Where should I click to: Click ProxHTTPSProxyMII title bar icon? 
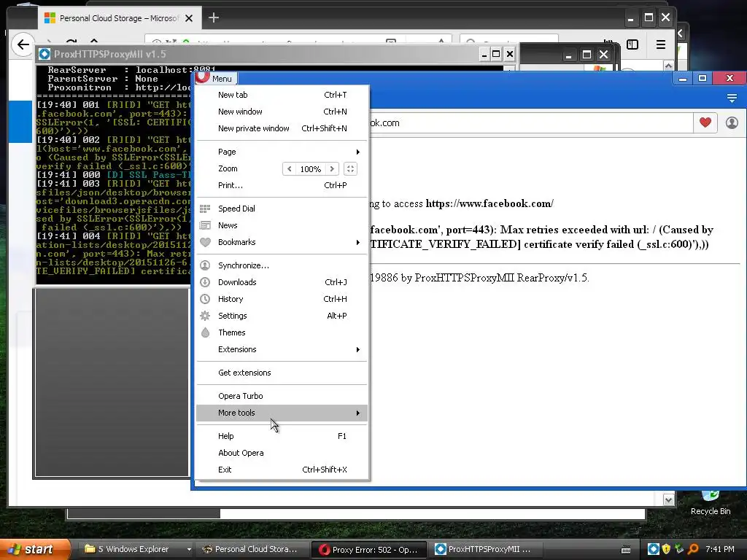pyautogui.click(x=44, y=54)
